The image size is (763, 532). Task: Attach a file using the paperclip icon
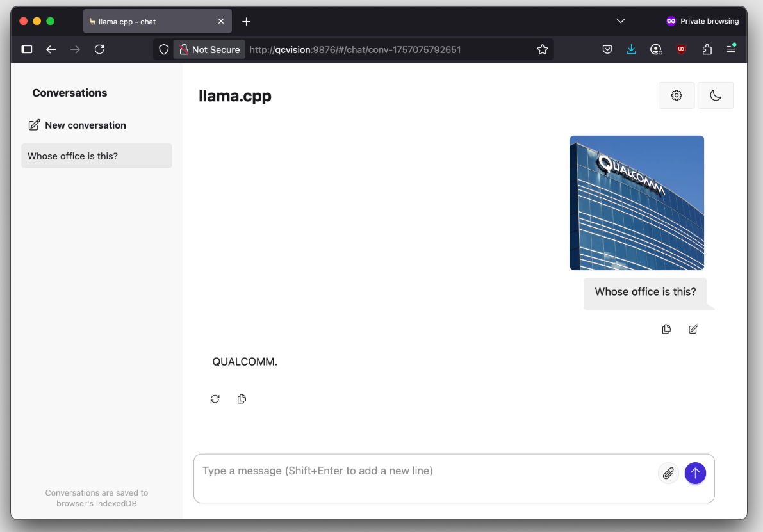click(668, 473)
